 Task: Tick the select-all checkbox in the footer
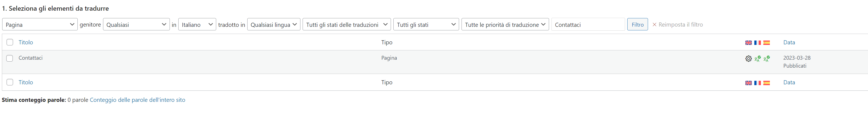(10, 82)
